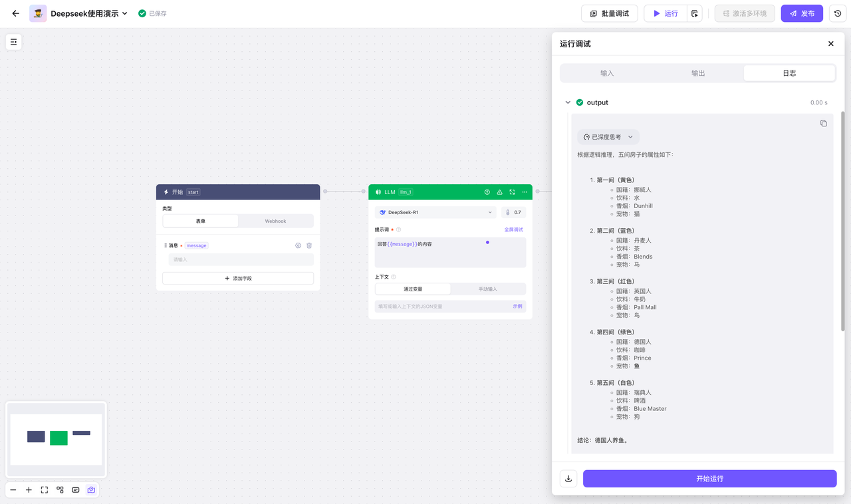Collapse the output log entry chevron
The image size is (851, 504).
[568, 103]
